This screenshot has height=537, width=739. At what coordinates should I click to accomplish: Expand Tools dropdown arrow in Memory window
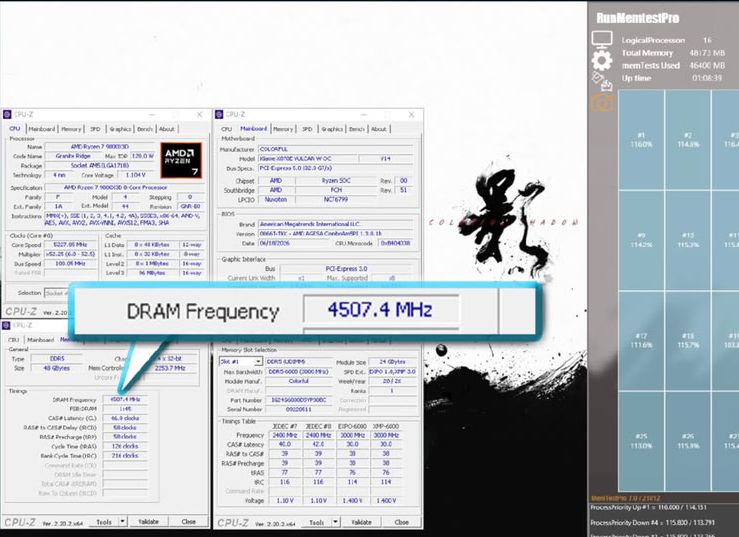point(123,521)
